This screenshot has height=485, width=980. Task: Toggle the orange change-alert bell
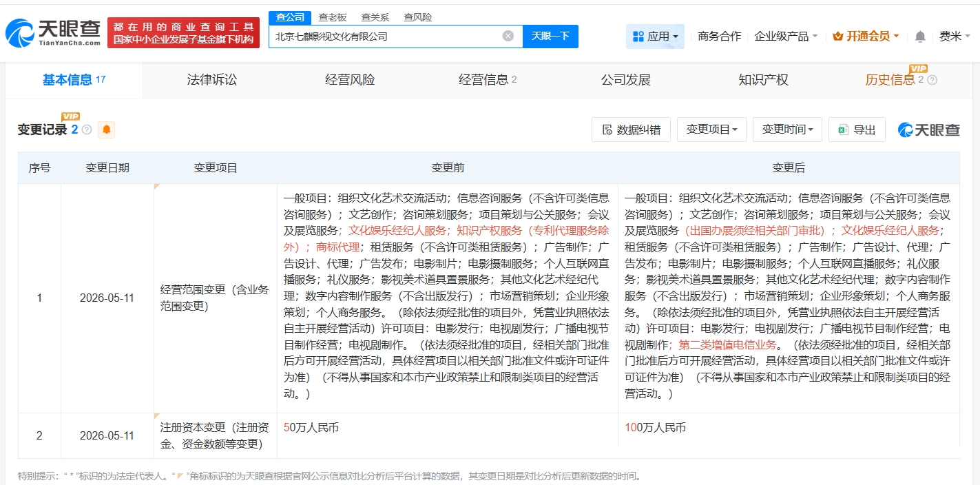107,129
